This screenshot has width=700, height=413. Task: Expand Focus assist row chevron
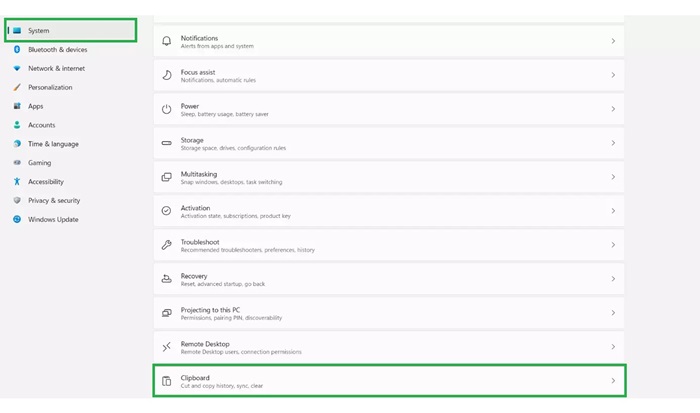pyautogui.click(x=613, y=75)
